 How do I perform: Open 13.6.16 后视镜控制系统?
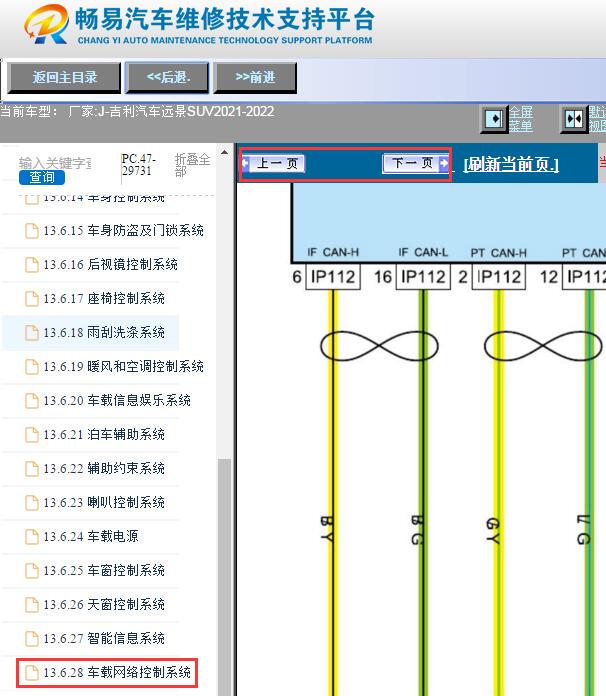(x=111, y=265)
